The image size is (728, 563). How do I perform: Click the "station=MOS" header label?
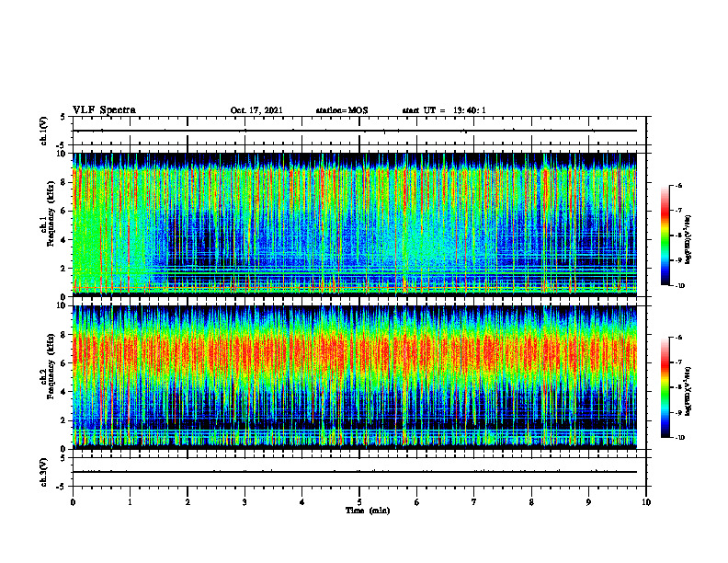(x=342, y=110)
